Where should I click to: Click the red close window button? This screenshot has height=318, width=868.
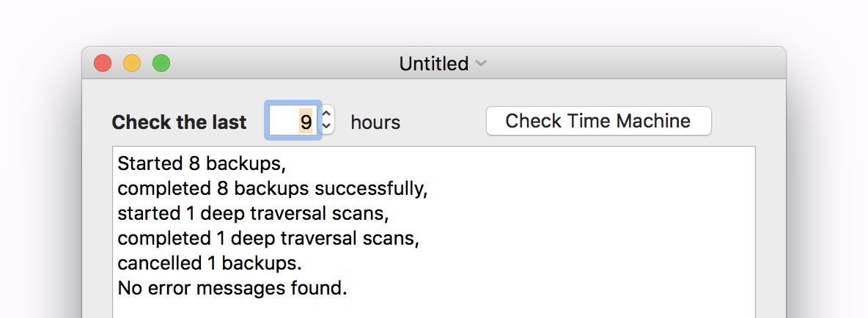click(103, 64)
